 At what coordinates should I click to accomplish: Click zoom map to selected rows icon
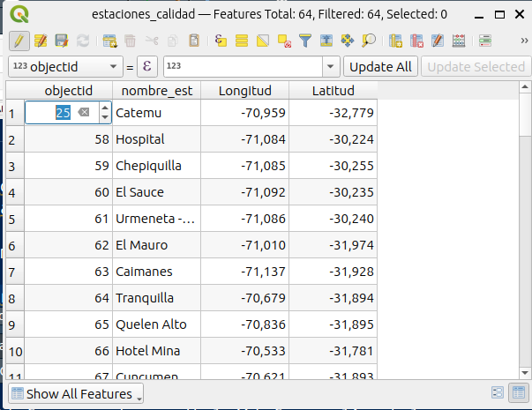point(369,41)
